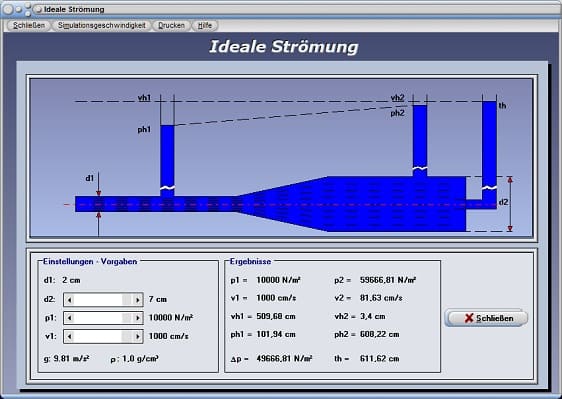Increase p1 with right scrollbar arrow
This screenshot has height=399, width=562.
(137, 318)
